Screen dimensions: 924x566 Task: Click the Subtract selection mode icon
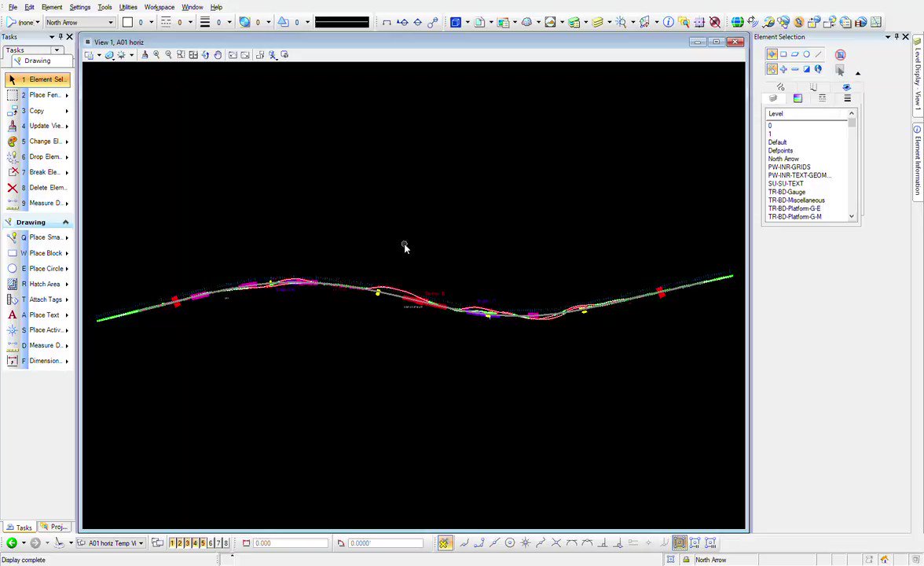(795, 69)
